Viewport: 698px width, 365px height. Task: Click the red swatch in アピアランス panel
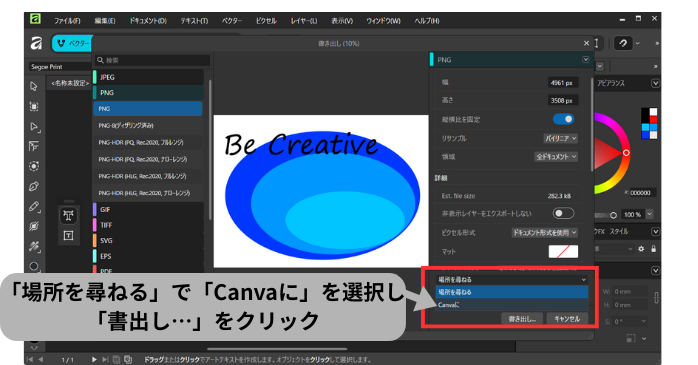point(653,119)
